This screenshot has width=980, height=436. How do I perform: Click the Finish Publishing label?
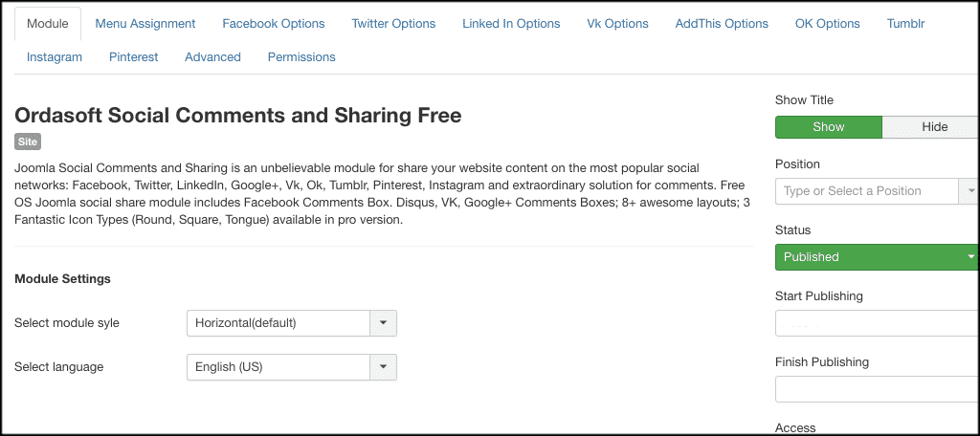pyautogui.click(x=822, y=361)
